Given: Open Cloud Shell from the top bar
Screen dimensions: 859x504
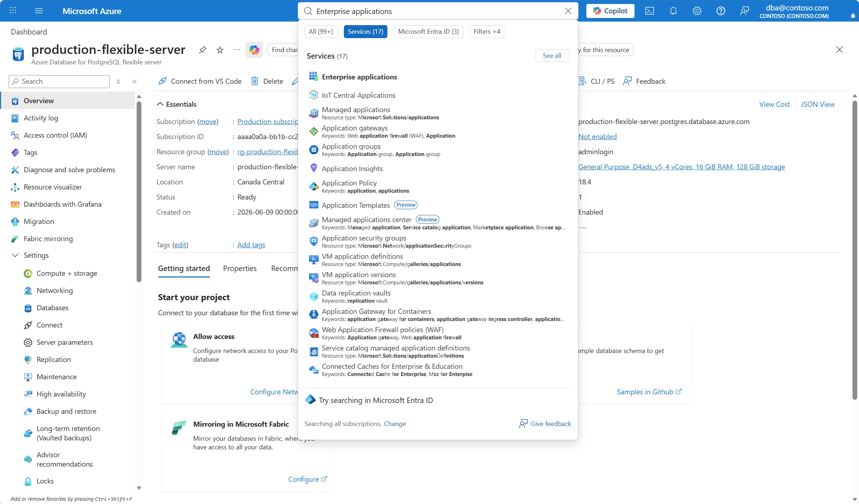Looking at the screenshot, I should (650, 11).
